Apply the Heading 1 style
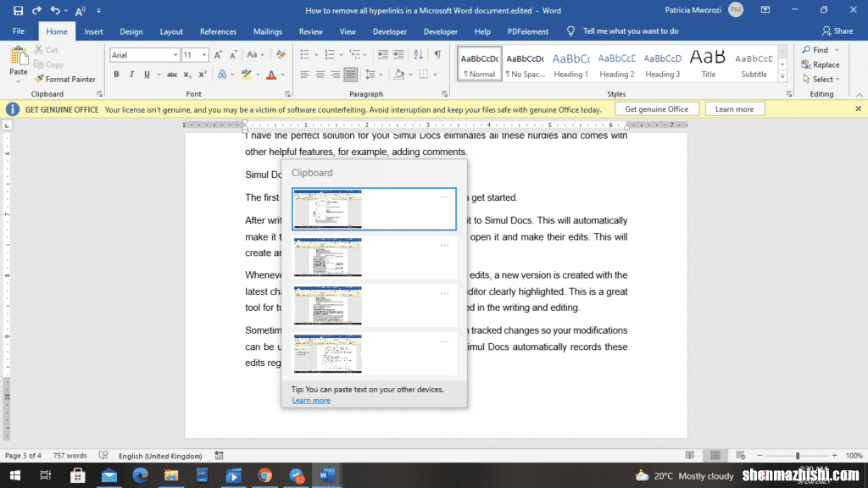This screenshot has width=868, height=488. coord(570,64)
